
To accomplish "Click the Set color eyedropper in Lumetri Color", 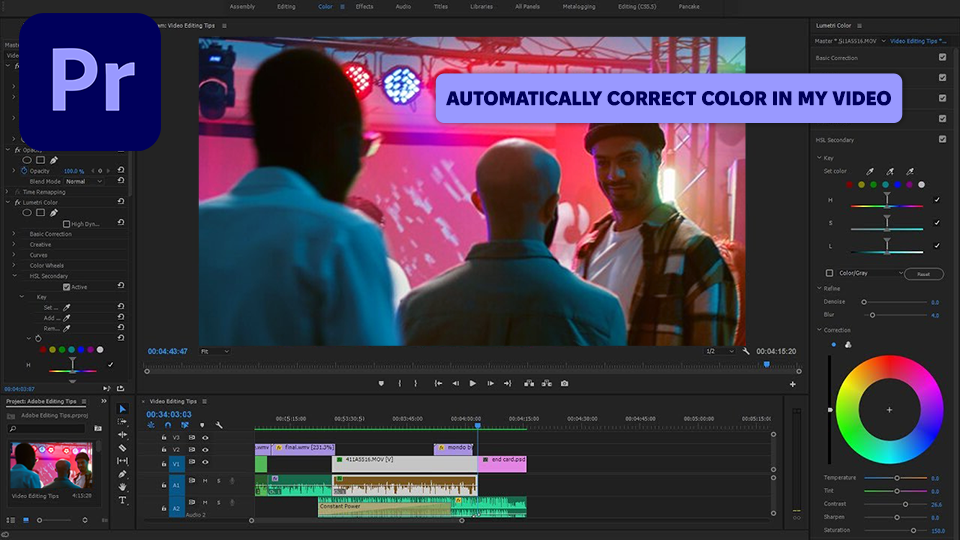I will pyautogui.click(x=870, y=171).
